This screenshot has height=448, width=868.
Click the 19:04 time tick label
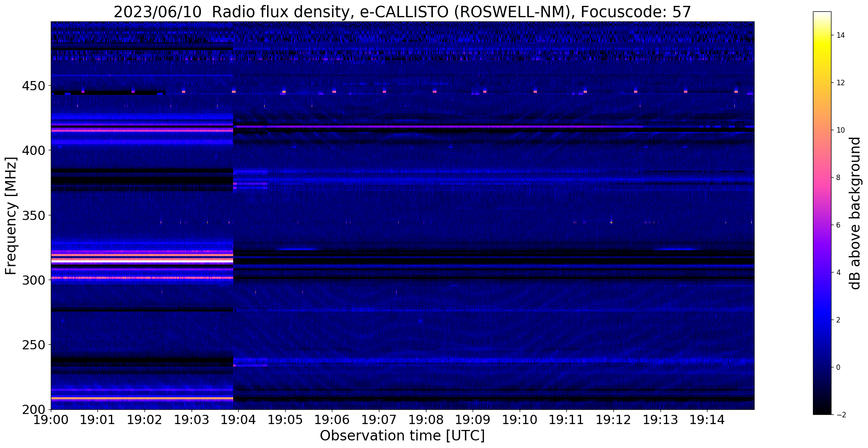coord(239,419)
